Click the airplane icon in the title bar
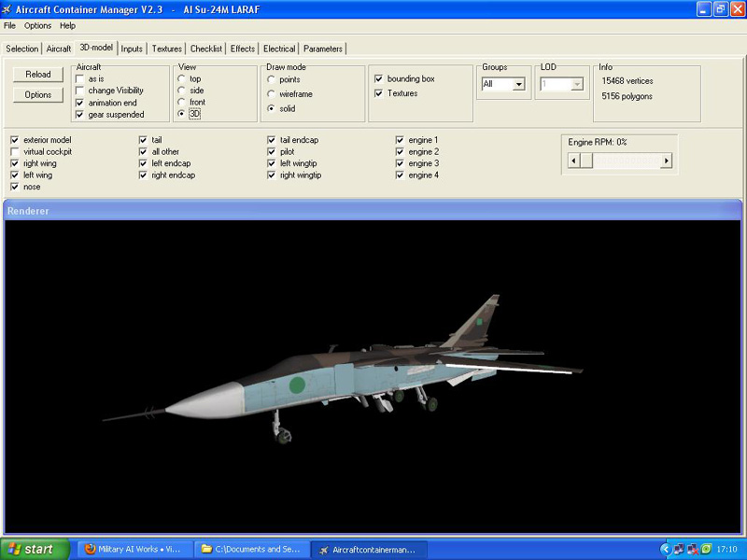The image size is (747, 560). (7, 9)
